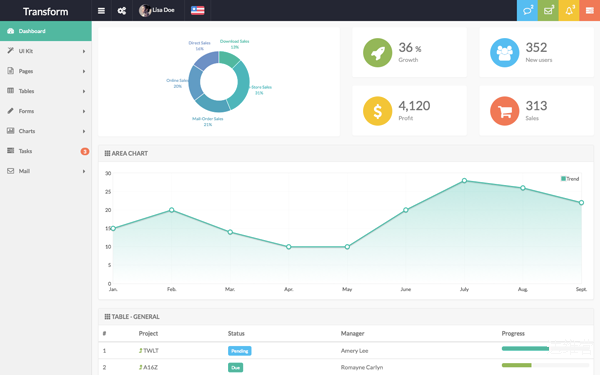The height and width of the screenshot is (375, 600).
Task: Open the Charts menu item
Action: click(x=46, y=131)
